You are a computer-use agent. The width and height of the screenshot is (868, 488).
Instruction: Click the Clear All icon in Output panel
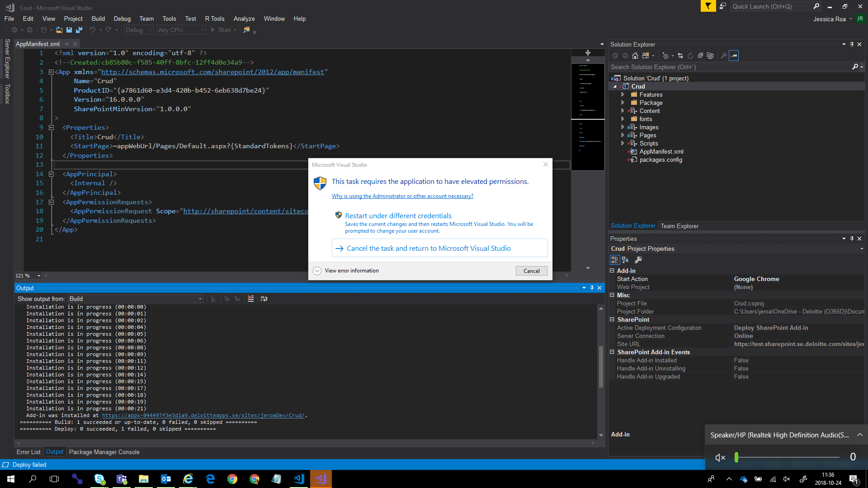pyautogui.click(x=251, y=299)
